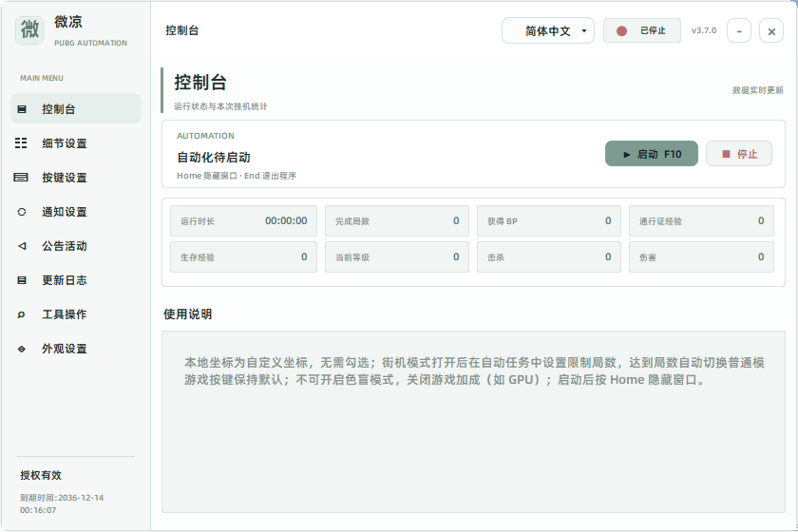
Task: Click the 已停止 status button
Action: (x=642, y=30)
